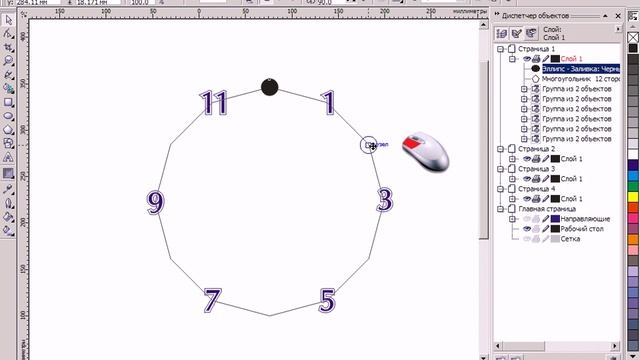Viewport: 640px width, 360px height.
Task: Toggle printer icon of Страница 1 Слой 1
Action: click(536, 59)
